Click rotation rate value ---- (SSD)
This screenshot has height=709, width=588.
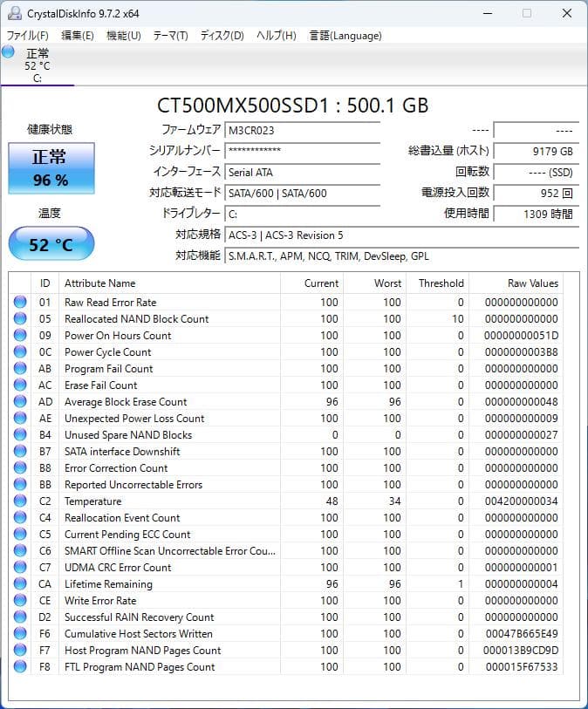point(536,172)
